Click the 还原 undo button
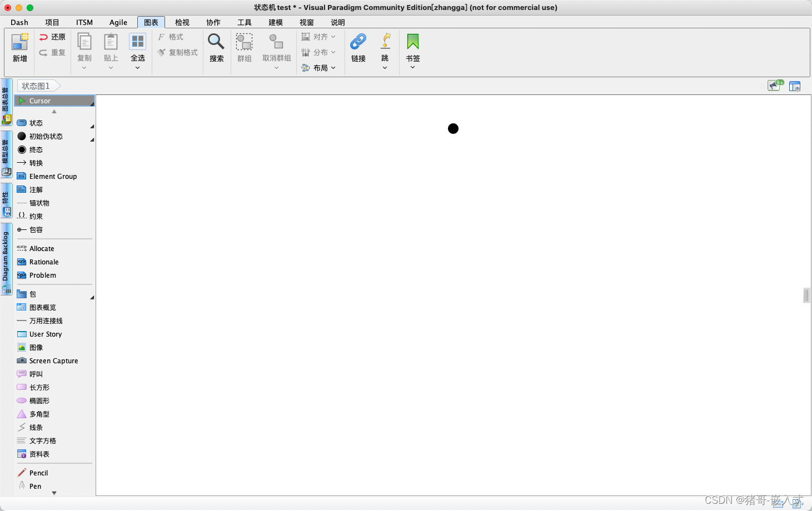812x511 pixels. pos(52,37)
